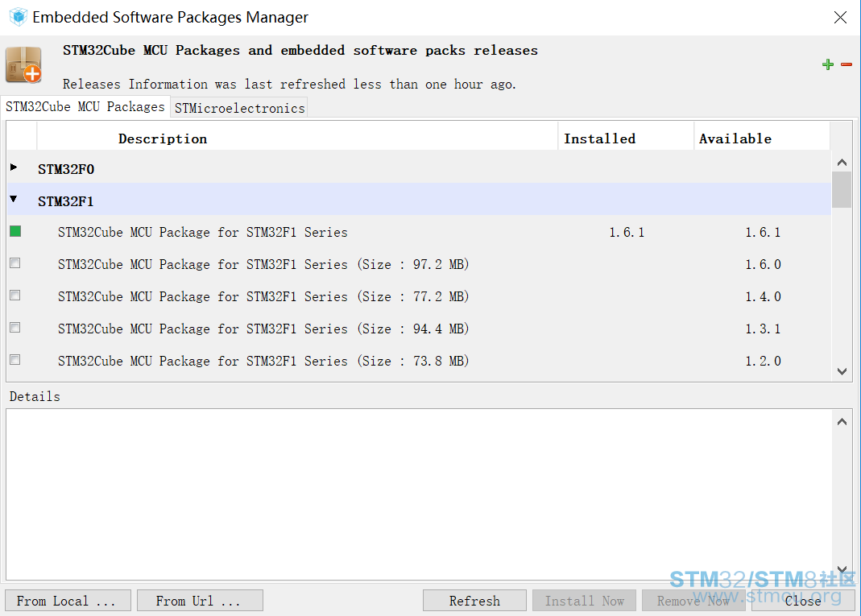Toggle the green installed box for version 1.6.1
This screenshot has height=616, width=861.
point(15,231)
